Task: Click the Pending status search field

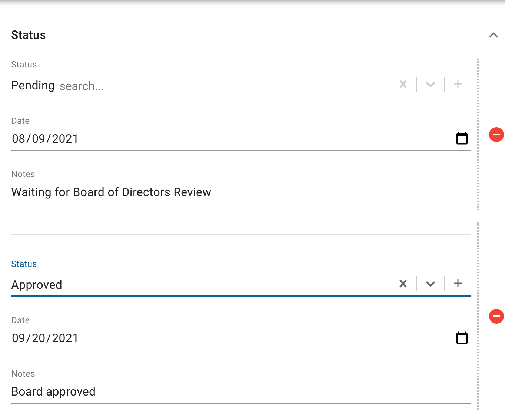Action: (222, 86)
